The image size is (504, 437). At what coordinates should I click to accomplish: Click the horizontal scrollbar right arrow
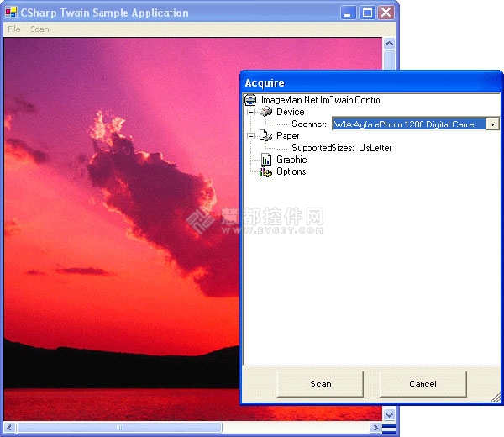point(375,428)
